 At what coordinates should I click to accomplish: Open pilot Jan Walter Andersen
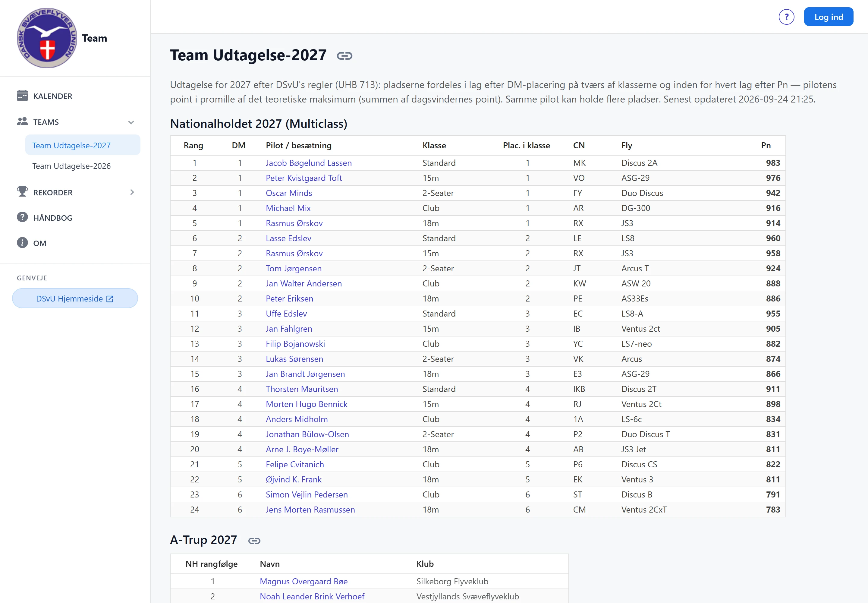point(303,284)
